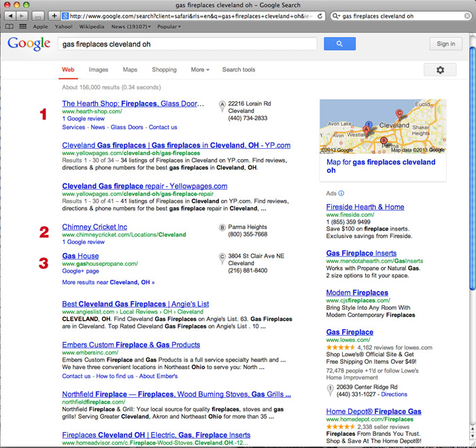The height and width of the screenshot is (448, 476).
Task: Go forward with Safari's forward arrow
Action: click(x=22, y=16)
